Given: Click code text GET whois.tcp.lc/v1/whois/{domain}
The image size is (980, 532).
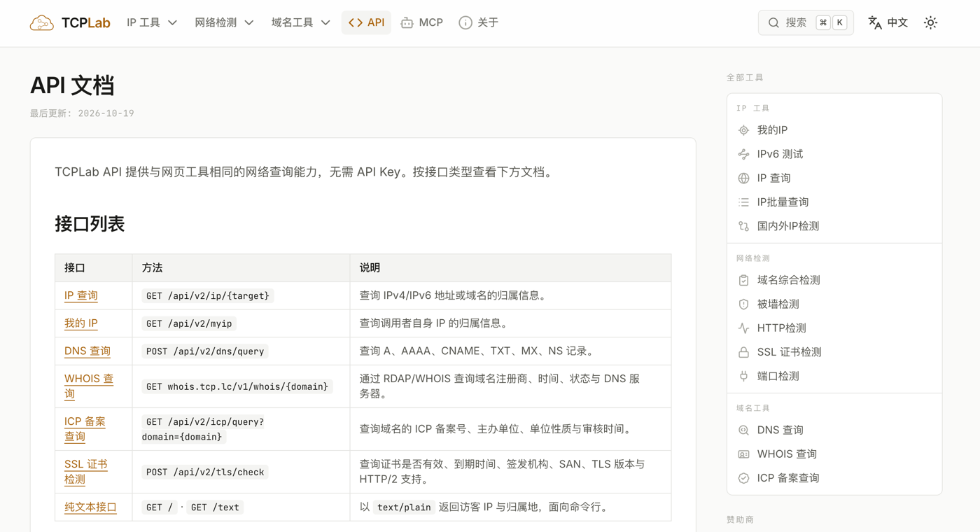Looking at the screenshot, I should point(237,386).
